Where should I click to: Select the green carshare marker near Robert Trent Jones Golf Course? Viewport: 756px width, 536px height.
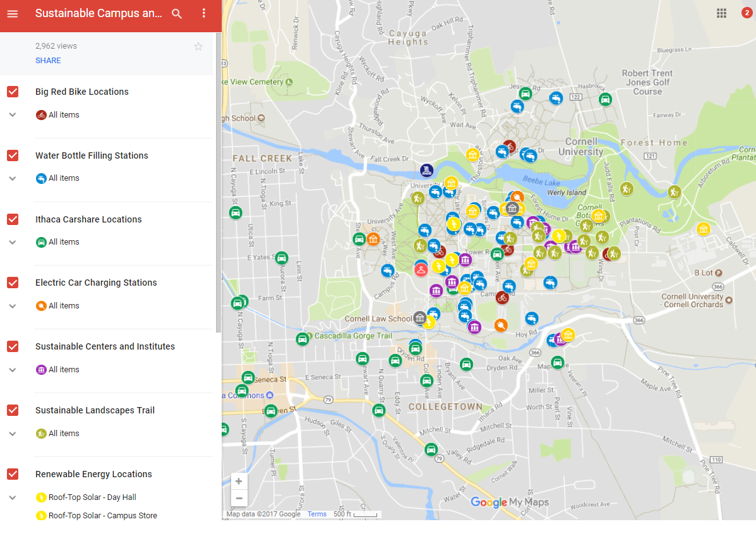605,99
